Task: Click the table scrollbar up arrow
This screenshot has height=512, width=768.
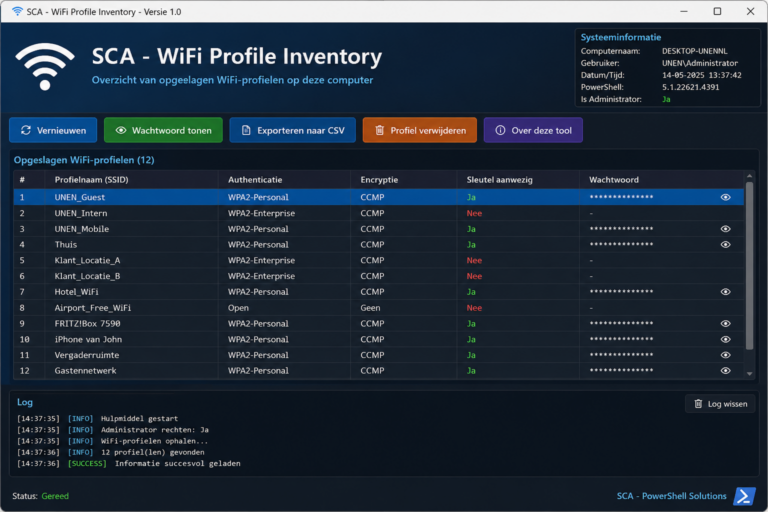Action: [749, 176]
